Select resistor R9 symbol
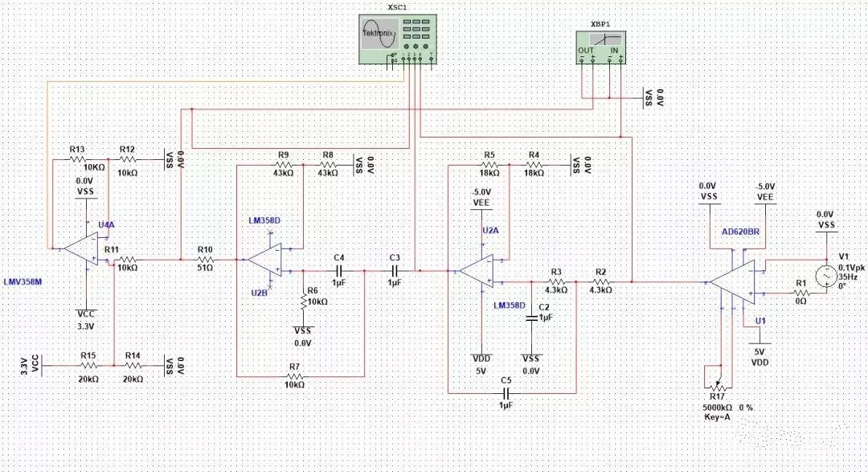 click(x=283, y=165)
